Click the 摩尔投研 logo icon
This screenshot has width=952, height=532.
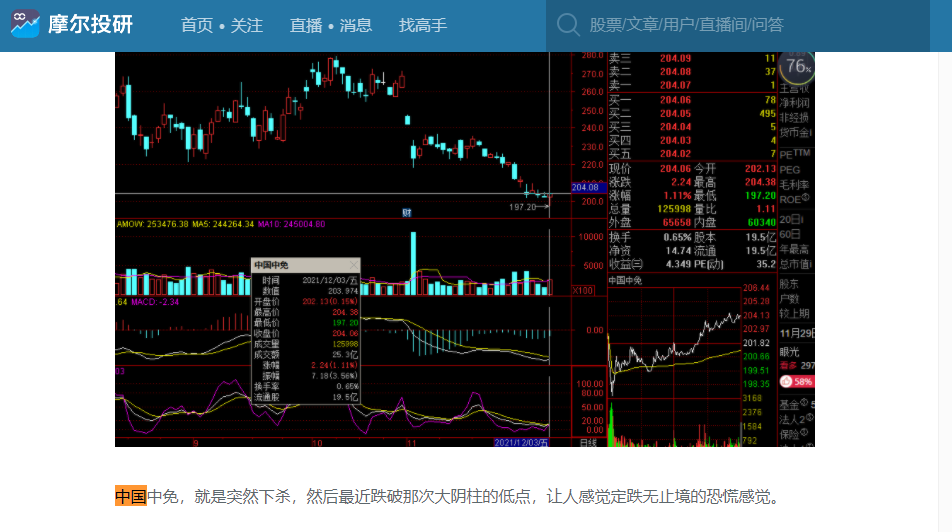pos(25,24)
